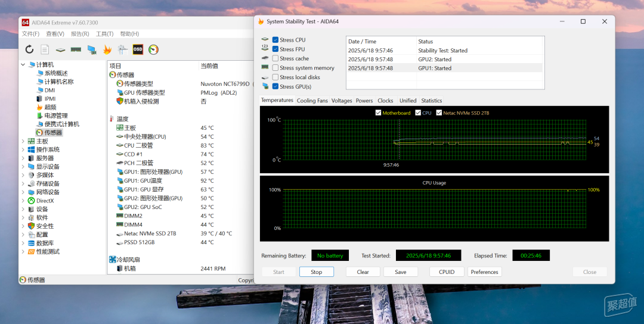Open 超频 overclock tree item

coord(50,107)
